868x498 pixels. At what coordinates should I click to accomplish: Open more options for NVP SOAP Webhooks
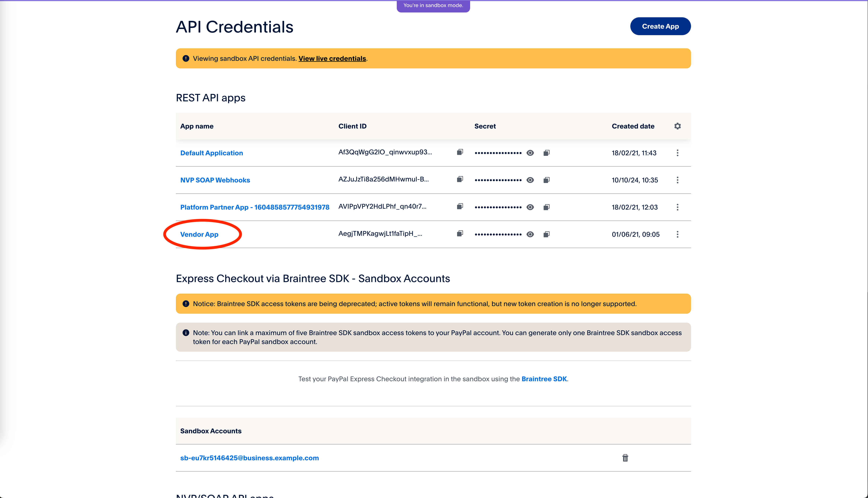click(x=677, y=180)
